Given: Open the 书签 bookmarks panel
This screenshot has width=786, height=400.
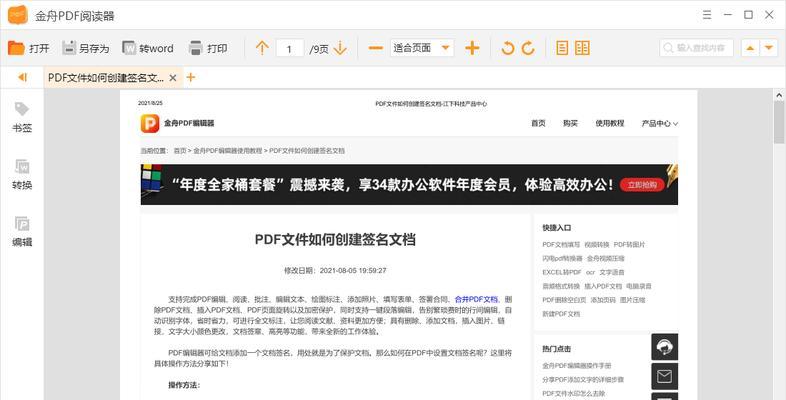Looking at the screenshot, I should pyautogui.click(x=22, y=117).
